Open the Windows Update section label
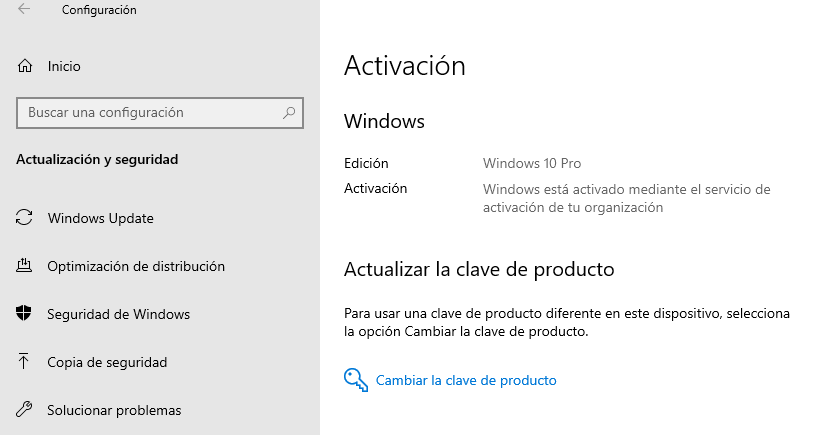This screenshot has width=828, height=435. point(100,218)
